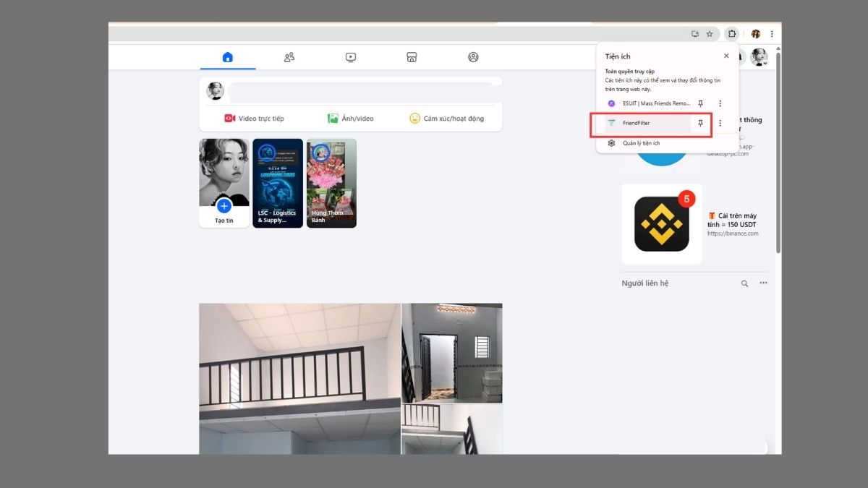868x488 pixels.
Task: Open more options for ESUIT extension
Action: pos(720,103)
